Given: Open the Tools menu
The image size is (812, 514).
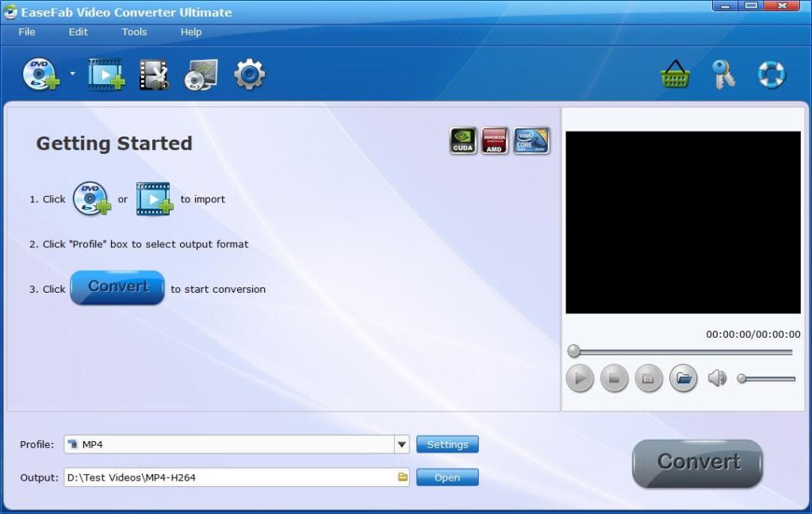Looking at the screenshot, I should point(134,32).
